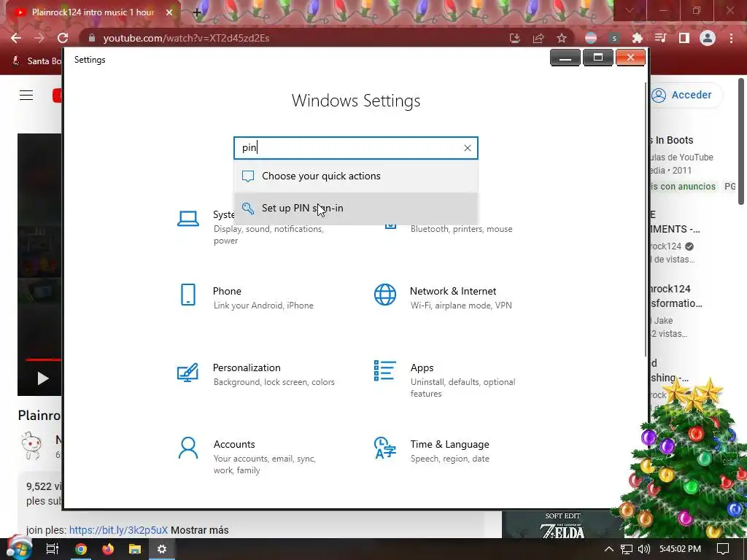The height and width of the screenshot is (560, 747).
Task: Toggle Chrome side panel icon
Action: 684,38
